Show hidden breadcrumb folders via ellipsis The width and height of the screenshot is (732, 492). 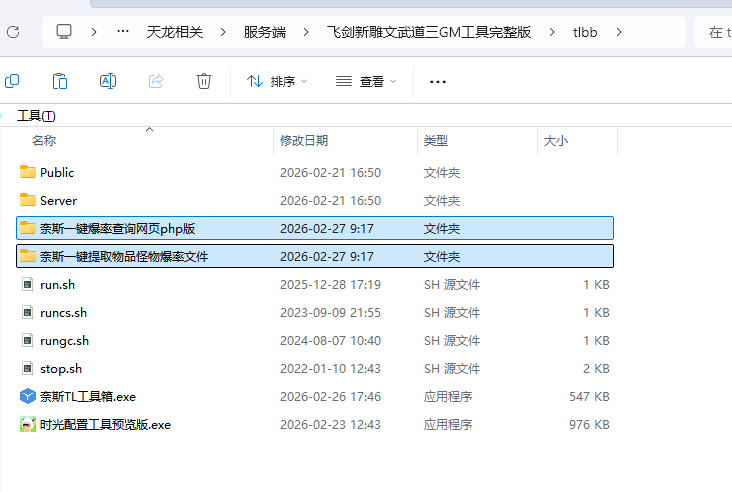[x=123, y=32]
